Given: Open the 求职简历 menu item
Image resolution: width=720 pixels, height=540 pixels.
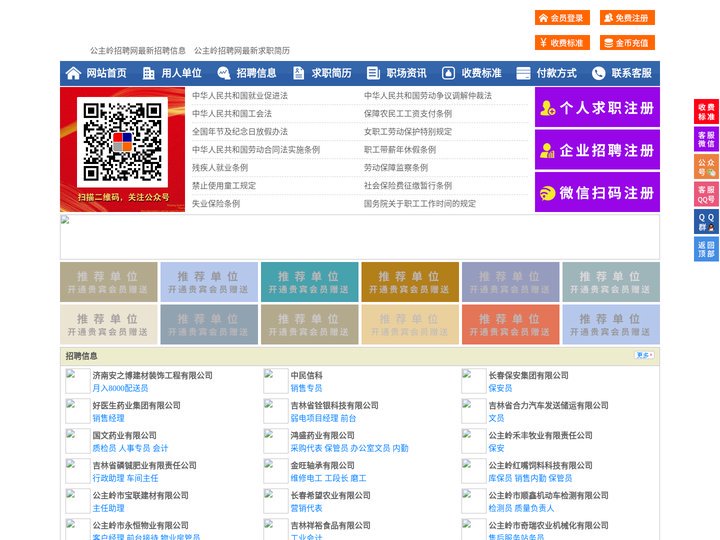Looking at the screenshot, I should tap(332, 73).
